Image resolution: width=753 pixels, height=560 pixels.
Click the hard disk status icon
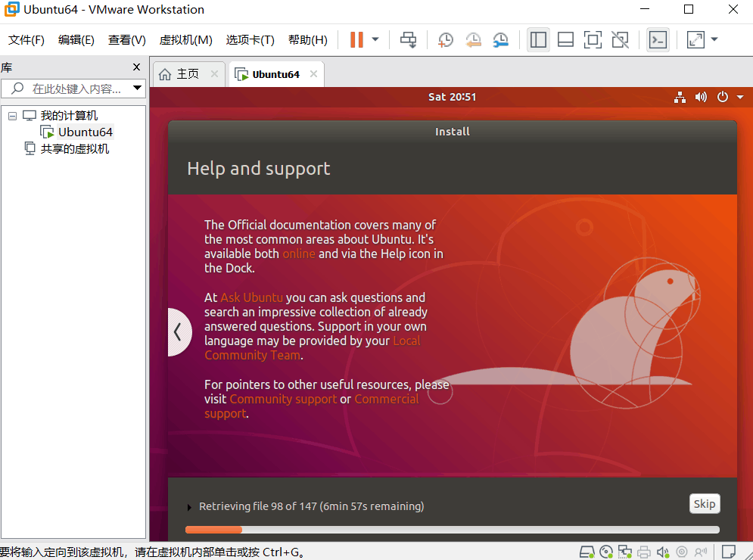click(x=587, y=552)
